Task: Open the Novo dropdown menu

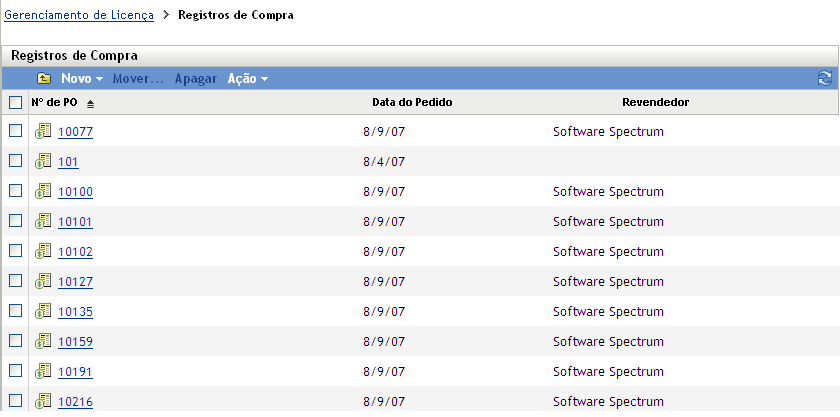Action: (82, 78)
